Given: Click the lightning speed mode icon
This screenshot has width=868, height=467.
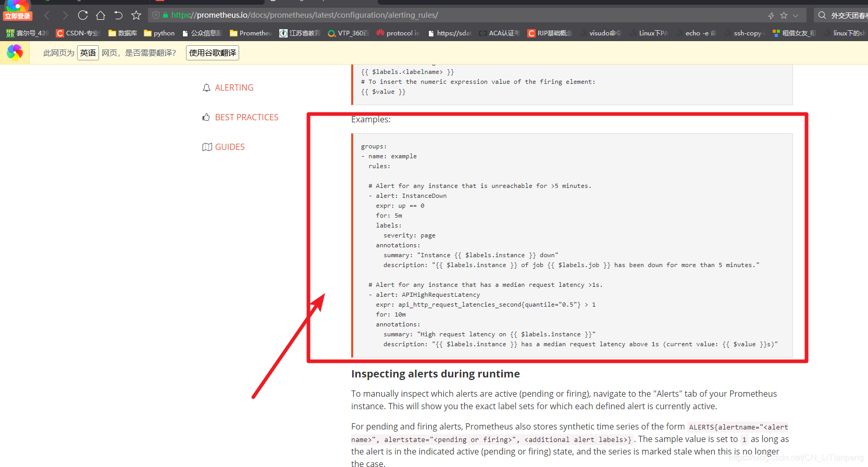Looking at the screenshot, I should pyautogui.click(x=771, y=16).
